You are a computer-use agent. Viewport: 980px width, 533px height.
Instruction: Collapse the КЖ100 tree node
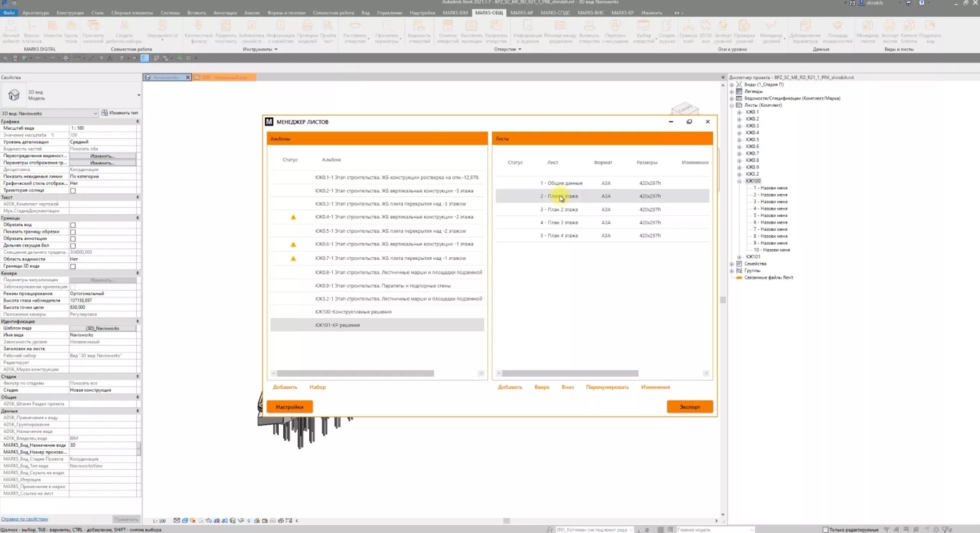(x=739, y=181)
